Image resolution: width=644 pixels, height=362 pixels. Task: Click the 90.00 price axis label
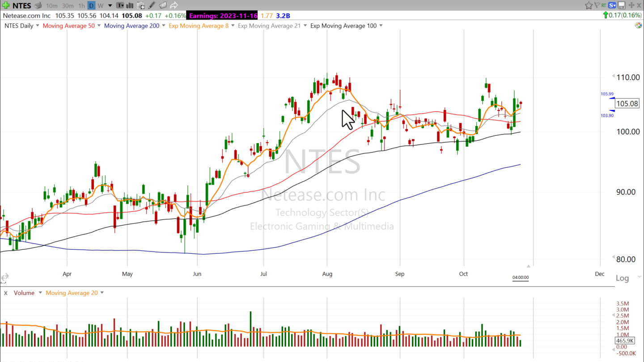pyautogui.click(x=626, y=192)
